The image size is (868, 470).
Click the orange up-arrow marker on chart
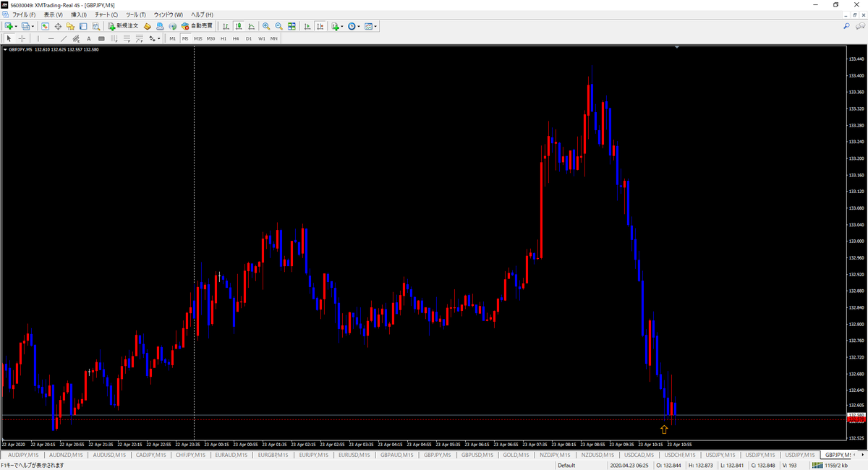click(664, 430)
